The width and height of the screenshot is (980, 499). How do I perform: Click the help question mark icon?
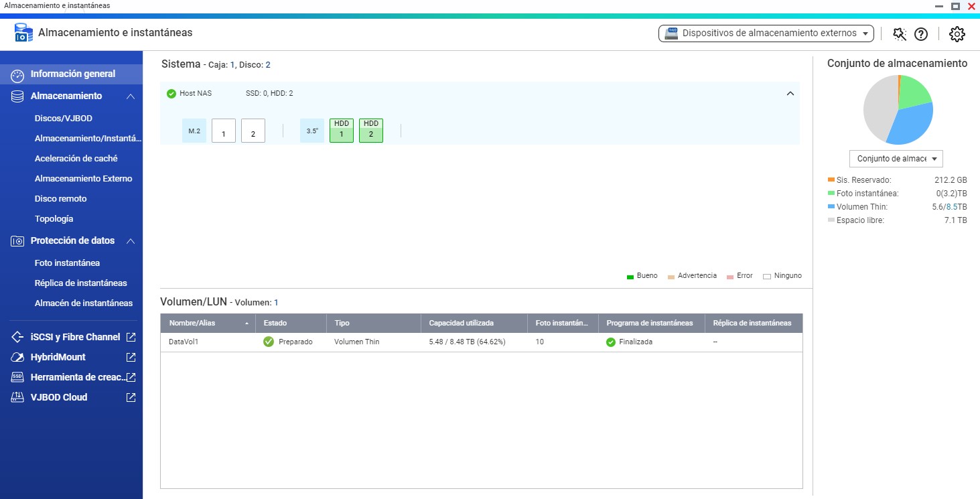(x=921, y=34)
